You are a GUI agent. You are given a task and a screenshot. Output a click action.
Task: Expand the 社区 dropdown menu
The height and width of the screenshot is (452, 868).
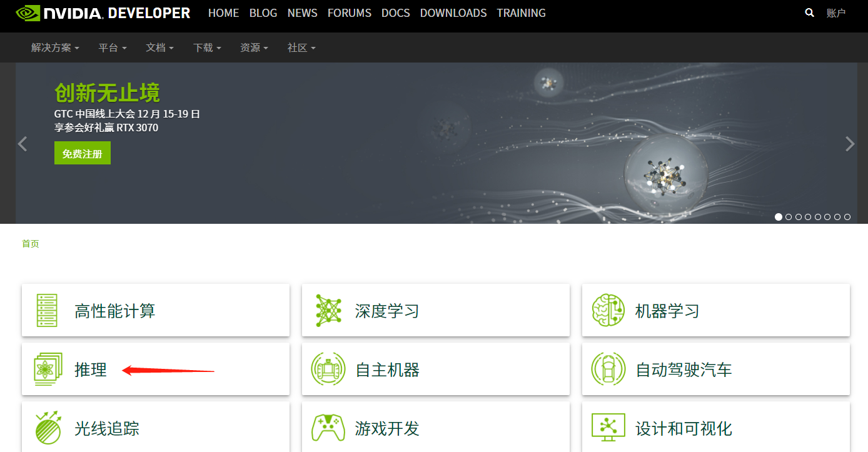click(301, 48)
